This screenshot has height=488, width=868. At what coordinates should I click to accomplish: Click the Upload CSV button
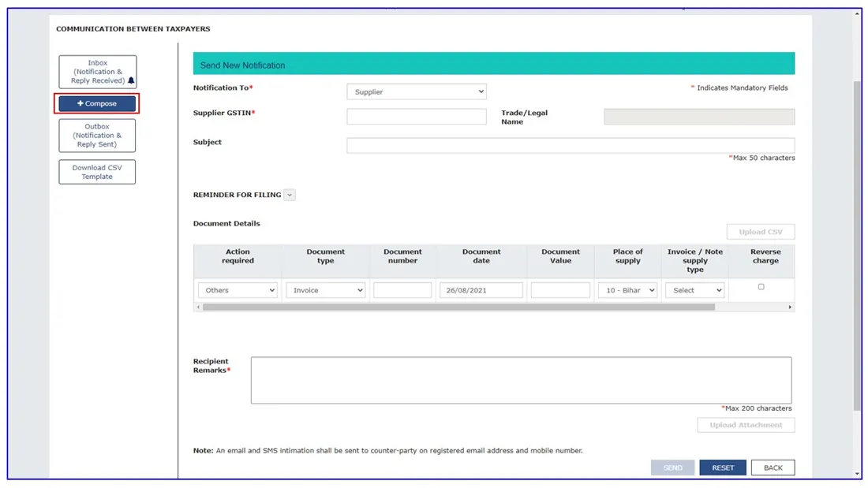[761, 232]
